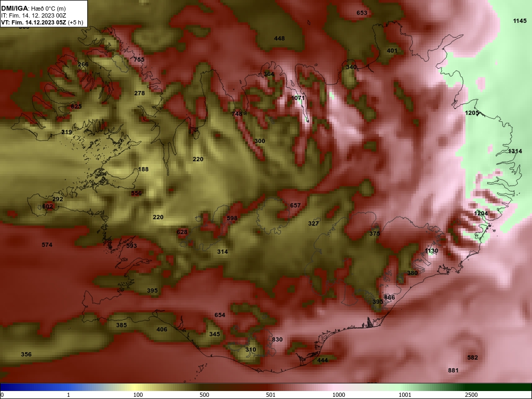Select the 300 map value
Screen dimensions: 532x399
(x=260, y=141)
